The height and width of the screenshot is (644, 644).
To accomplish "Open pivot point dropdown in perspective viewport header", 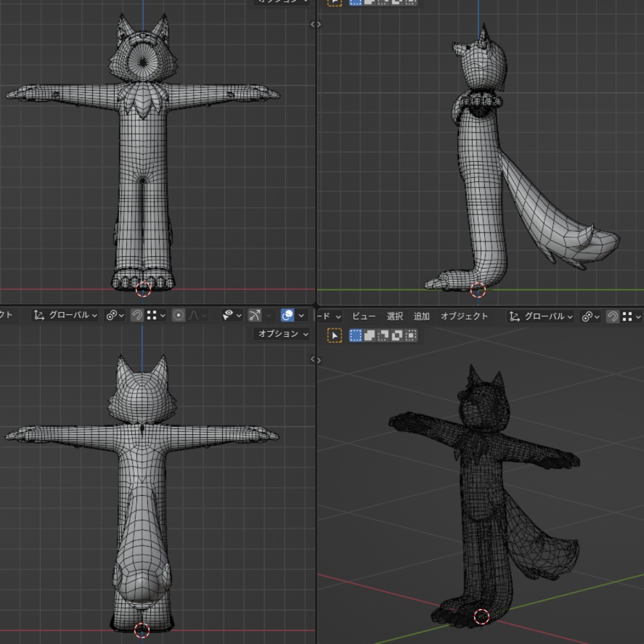I will point(591,316).
